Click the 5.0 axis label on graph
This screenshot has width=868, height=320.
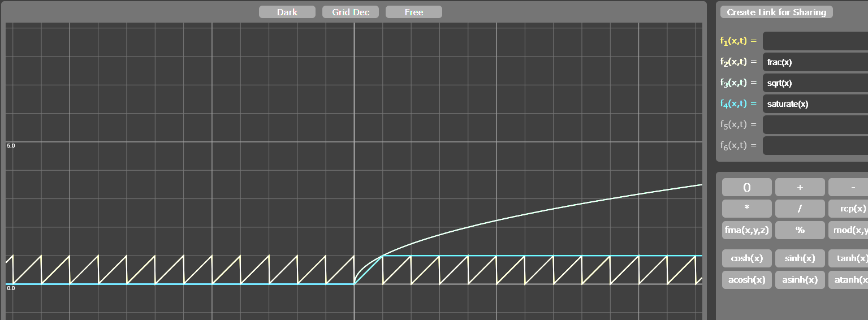click(11, 146)
